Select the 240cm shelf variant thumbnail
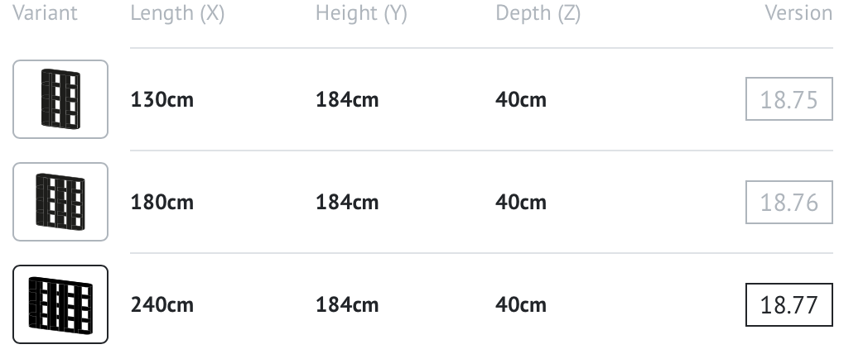 [x=60, y=304]
